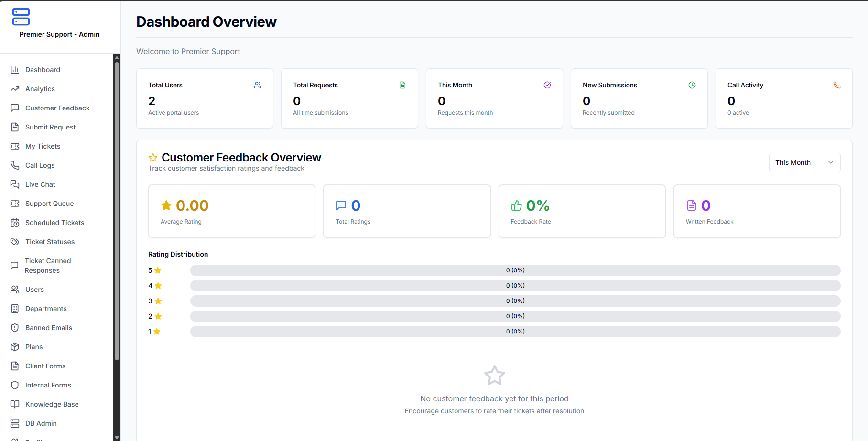
Task: Click the Call Activity phone icon
Action: click(x=837, y=85)
